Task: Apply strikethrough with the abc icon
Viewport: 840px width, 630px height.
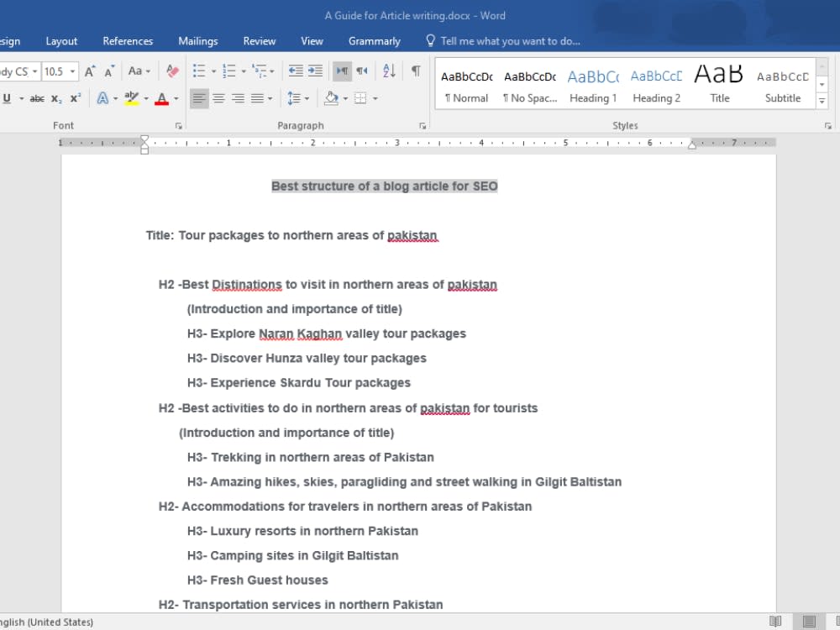Action: (x=37, y=98)
